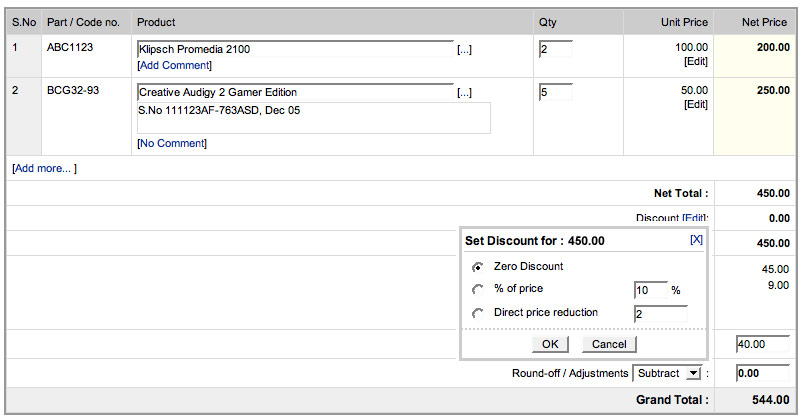The image size is (801, 419).
Task: Open product lookup [...] for Creative Audigy
Action: 464,93
